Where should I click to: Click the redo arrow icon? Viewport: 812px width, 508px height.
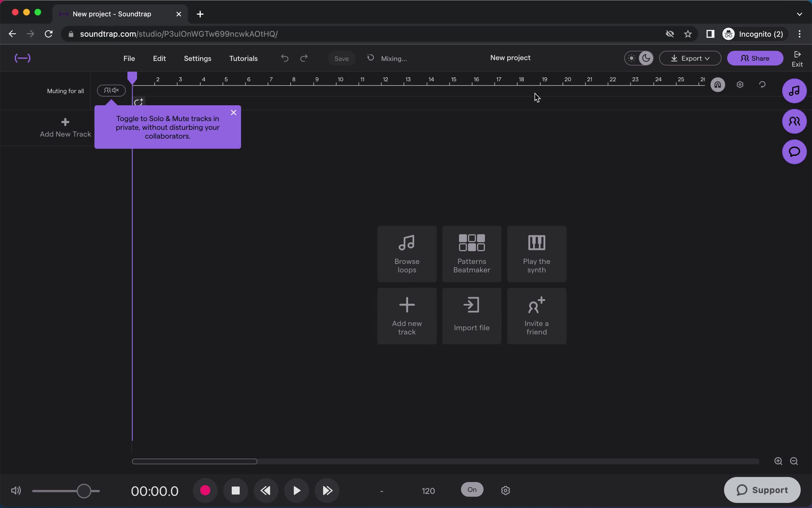[x=304, y=58]
